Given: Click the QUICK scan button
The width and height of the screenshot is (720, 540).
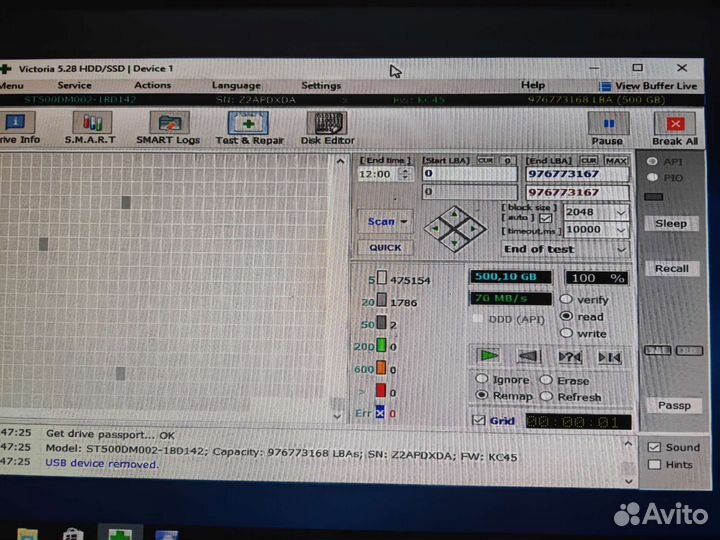Looking at the screenshot, I should 385,248.
